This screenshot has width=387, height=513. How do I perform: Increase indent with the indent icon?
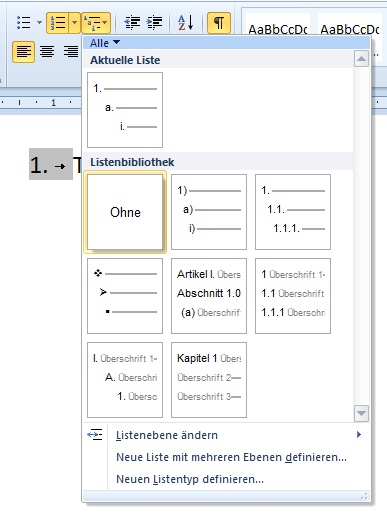click(154, 23)
